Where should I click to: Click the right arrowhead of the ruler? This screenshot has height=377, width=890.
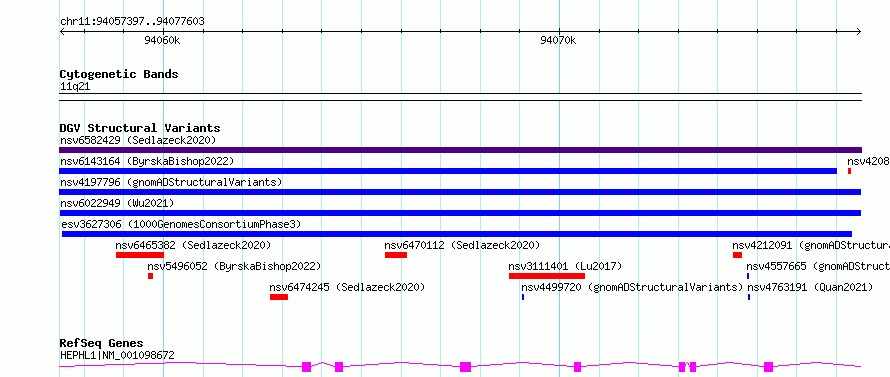click(x=858, y=32)
